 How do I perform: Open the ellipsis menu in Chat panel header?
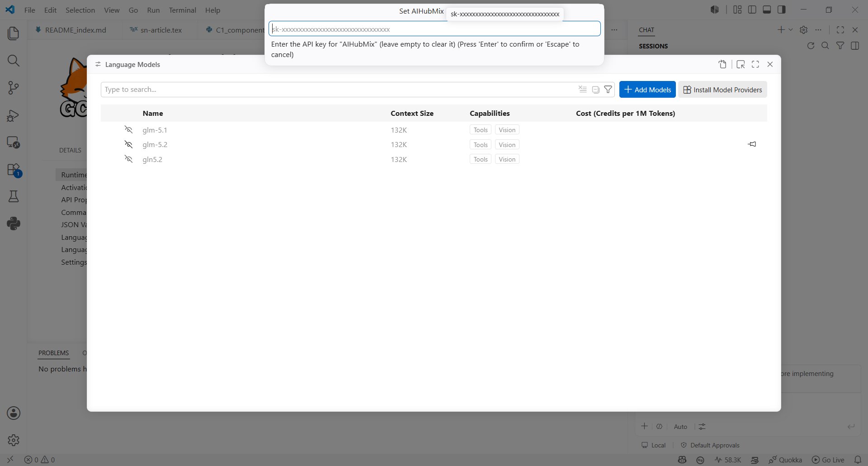818,30
